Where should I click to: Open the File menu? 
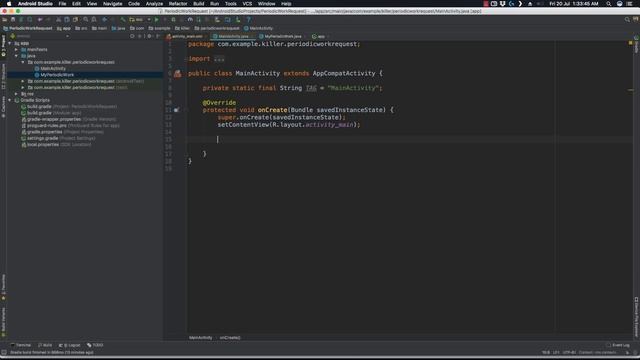point(62,4)
